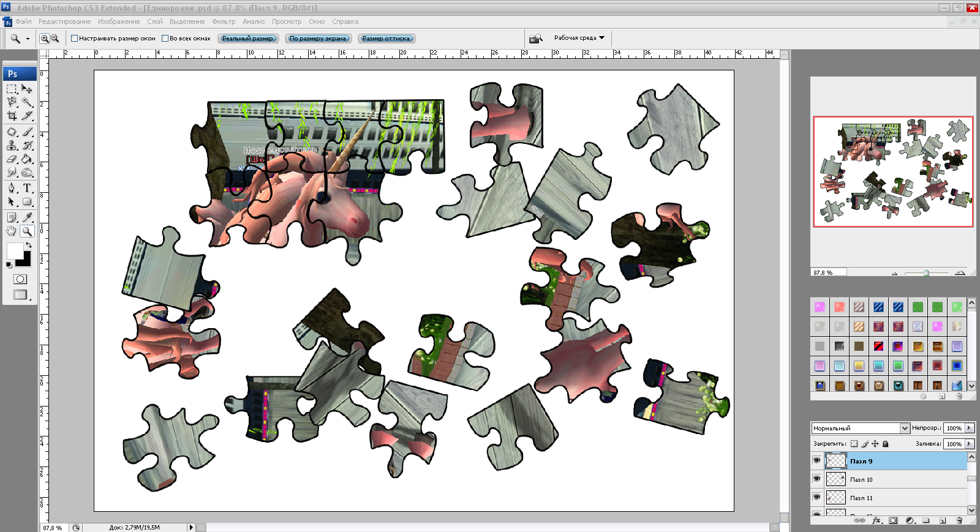Image resolution: width=980 pixels, height=532 pixels.
Task: Delete the selected layer with trash icon
Action: pos(959,520)
